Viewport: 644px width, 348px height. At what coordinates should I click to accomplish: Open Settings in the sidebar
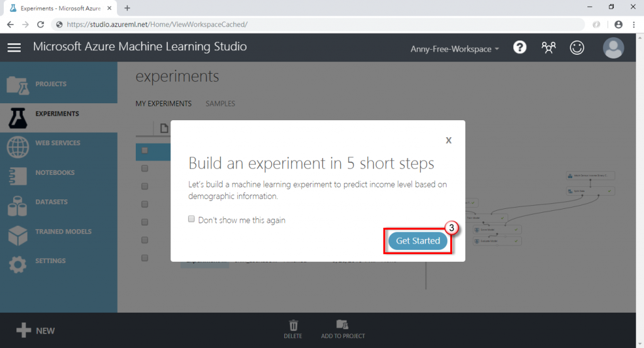[x=58, y=264]
